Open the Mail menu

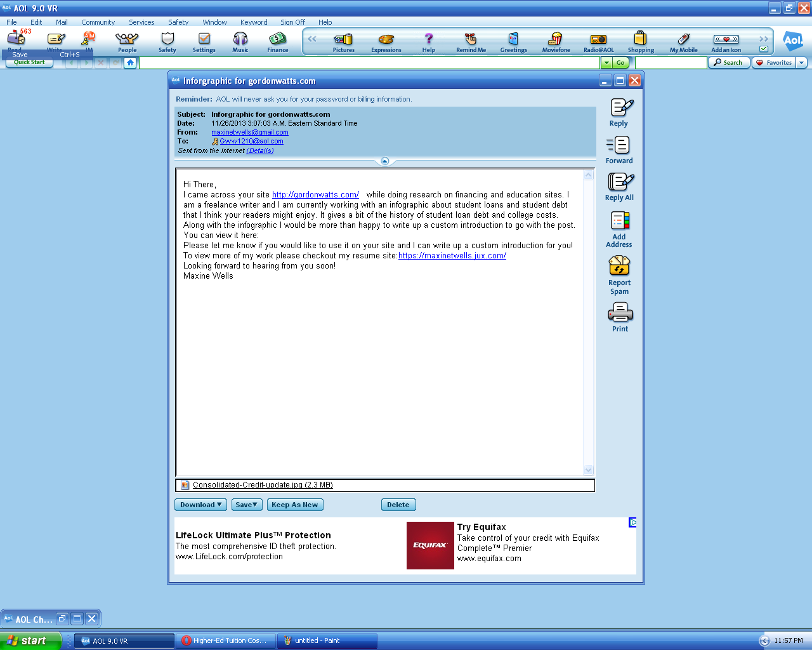pyautogui.click(x=62, y=22)
